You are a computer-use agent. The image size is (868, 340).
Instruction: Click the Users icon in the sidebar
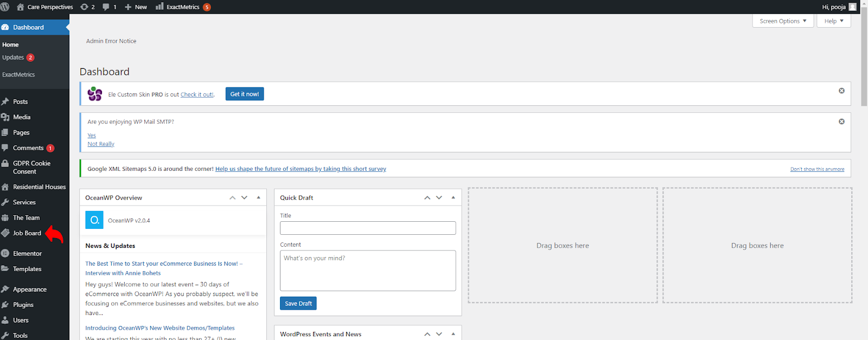click(x=5, y=320)
